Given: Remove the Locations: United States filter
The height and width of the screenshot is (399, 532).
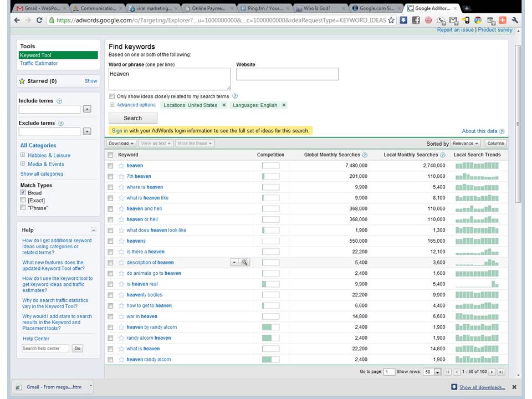Looking at the screenshot, I should [224, 105].
